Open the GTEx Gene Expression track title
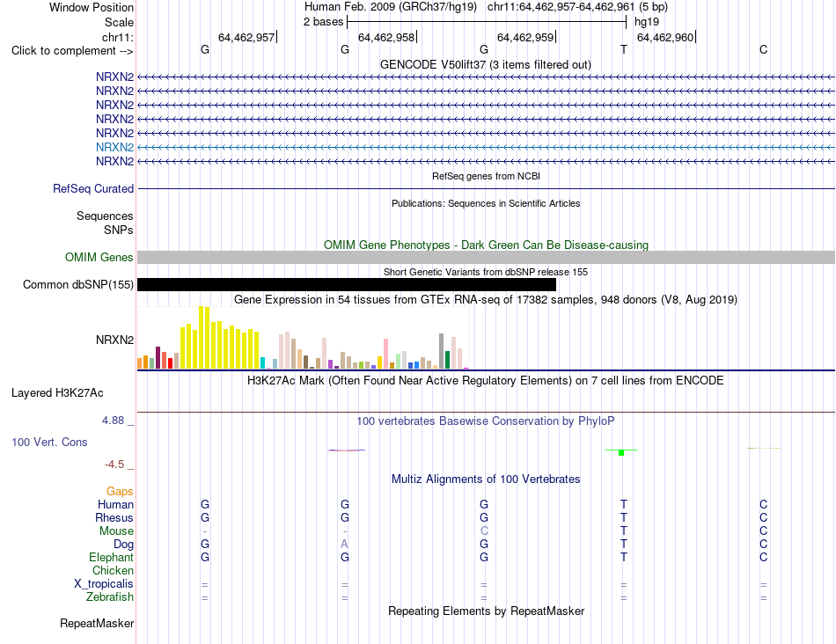 pos(486,300)
